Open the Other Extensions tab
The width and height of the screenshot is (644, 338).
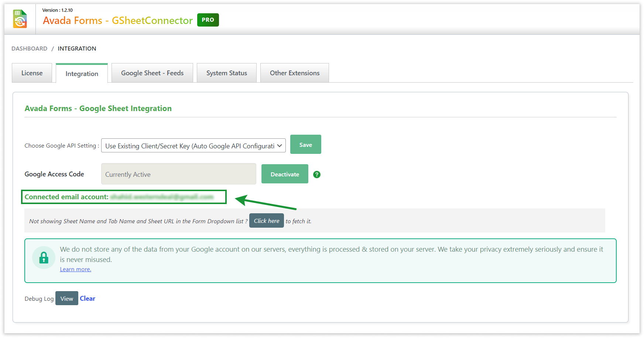pos(295,73)
